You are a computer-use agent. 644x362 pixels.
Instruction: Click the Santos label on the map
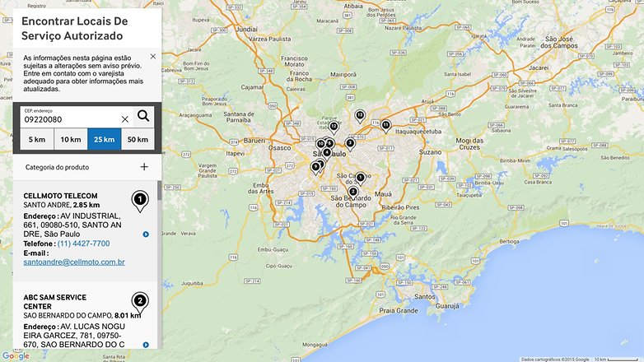(x=425, y=296)
